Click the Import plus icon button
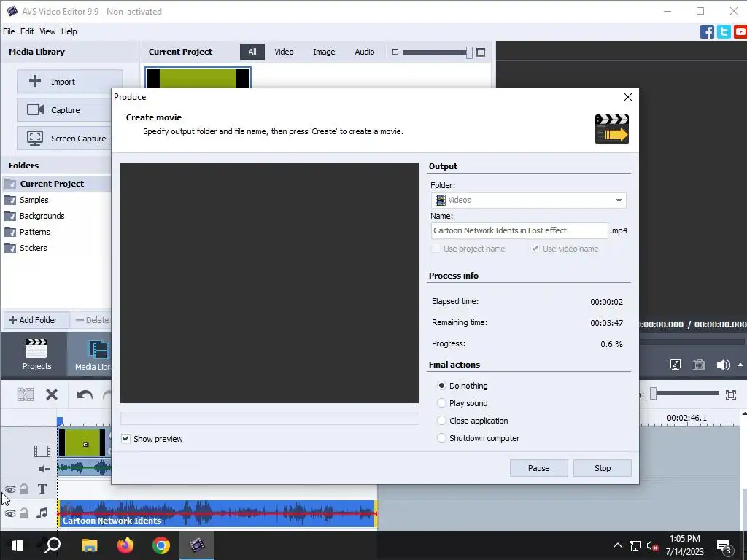The height and width of the screenshot is (560, 747). 69,82
